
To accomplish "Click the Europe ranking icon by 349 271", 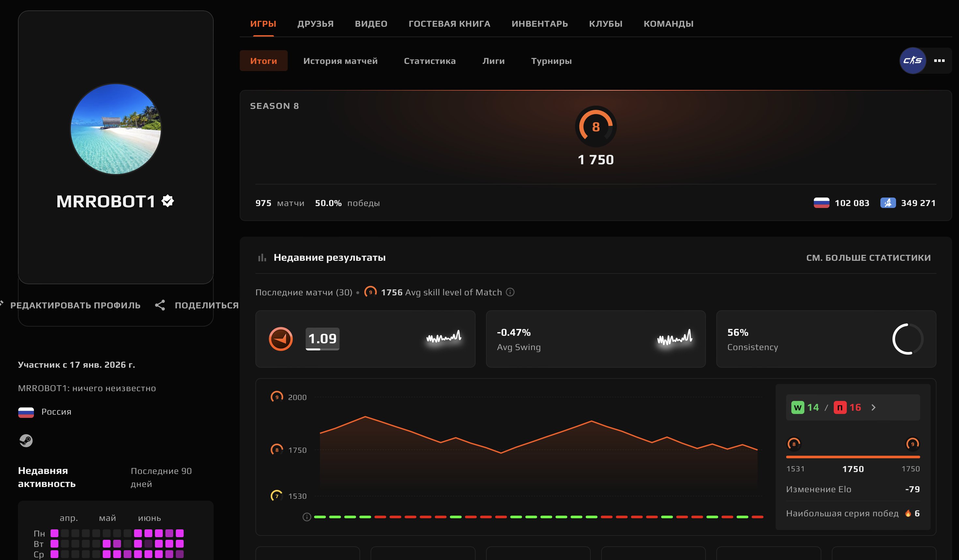I will click(x=888, y=203).
